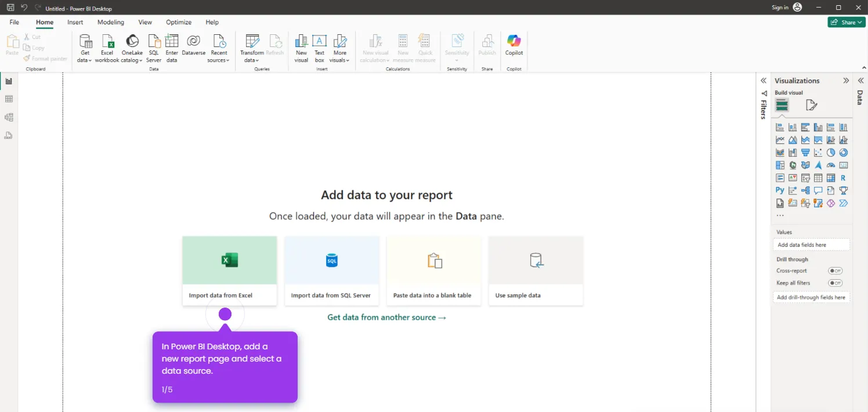Add a Treemap visual
Viewport: 868px width, 412px height.
point(780,165)
